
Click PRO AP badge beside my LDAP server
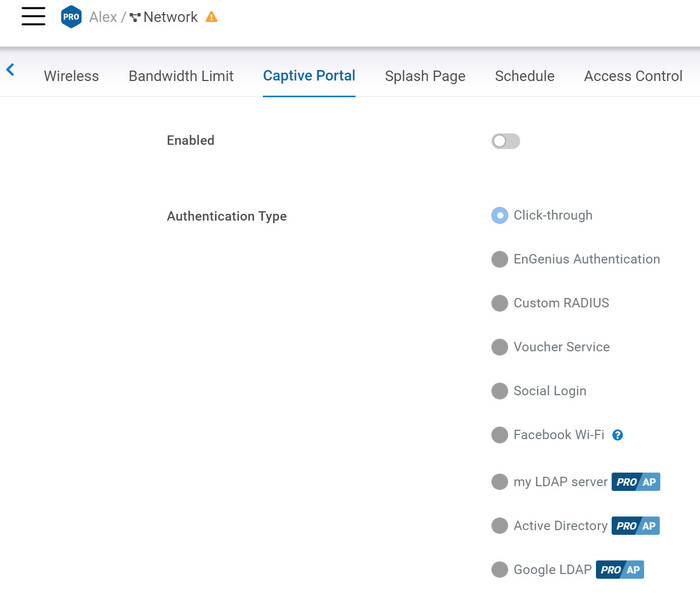click(x=636, y=482)
